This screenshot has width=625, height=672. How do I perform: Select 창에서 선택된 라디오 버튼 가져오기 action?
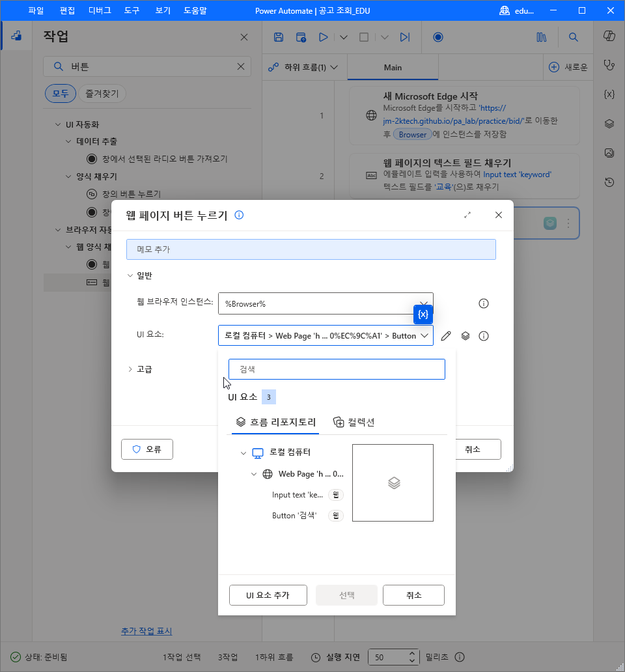[158, 159]
